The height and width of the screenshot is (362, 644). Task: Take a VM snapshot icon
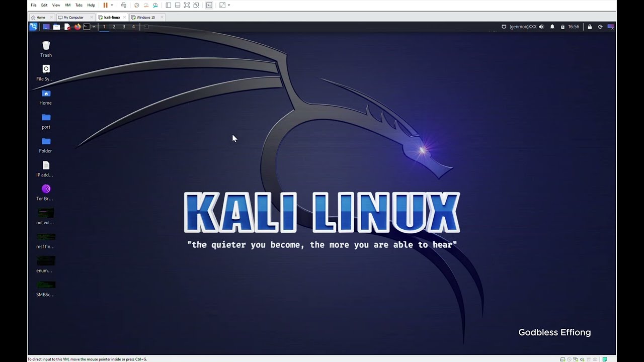[137, 5]
